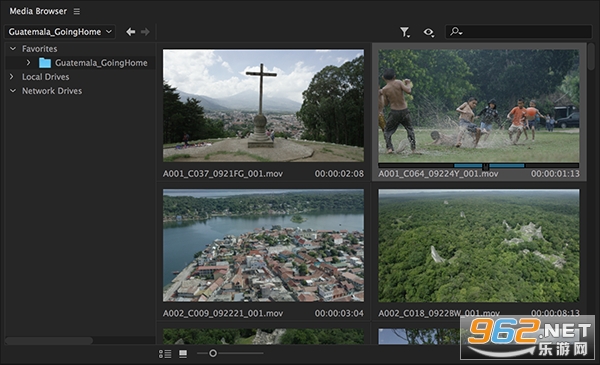
Task: Click the 00:00:03:04 duration text
Action: pyautogui.click(x=339, y=313)
